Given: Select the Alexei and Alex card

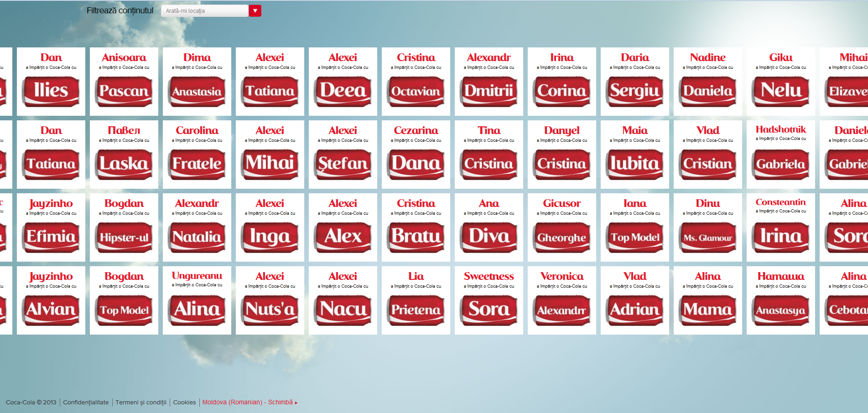Looking at the screenshot, I should pyautogui.click(x=343, y=227).
